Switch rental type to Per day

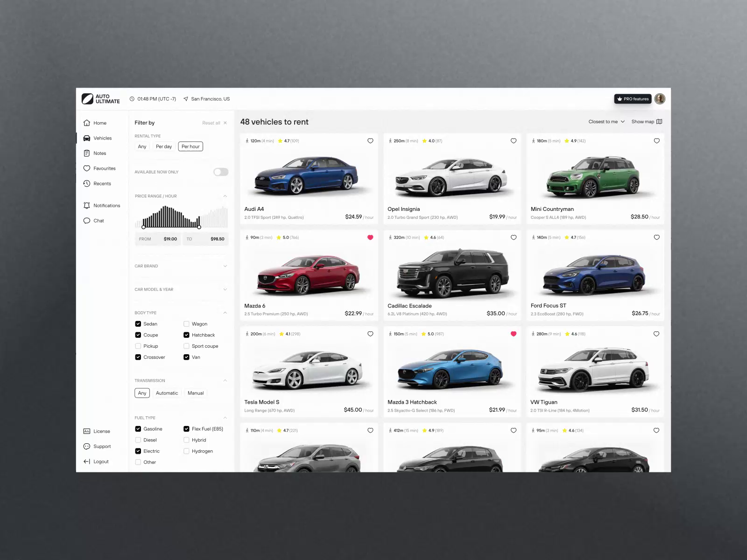(163, 146)
